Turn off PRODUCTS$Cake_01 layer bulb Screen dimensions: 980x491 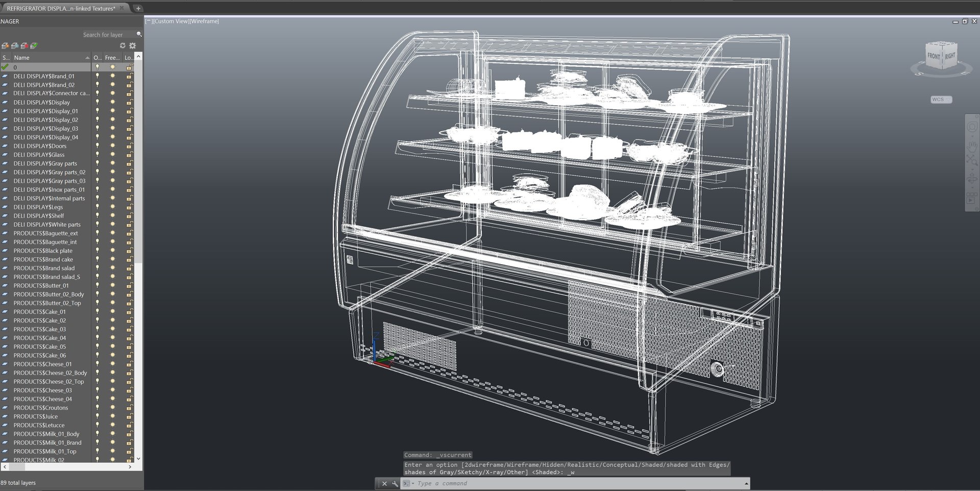(x=97, y=312)
